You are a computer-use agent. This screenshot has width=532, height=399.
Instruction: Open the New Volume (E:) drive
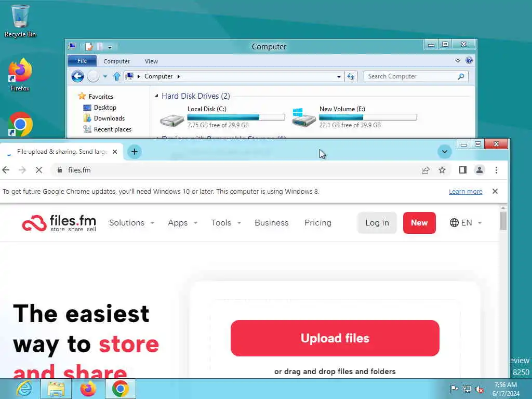[354, 117]
